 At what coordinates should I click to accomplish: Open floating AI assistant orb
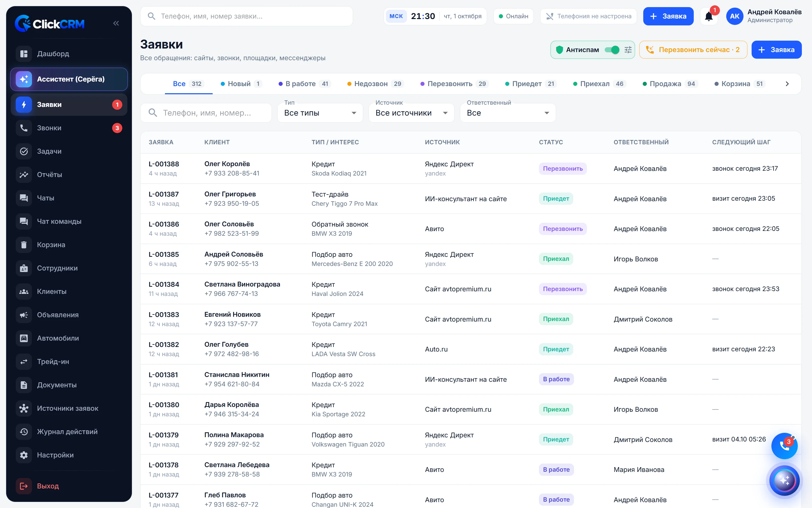784,481
